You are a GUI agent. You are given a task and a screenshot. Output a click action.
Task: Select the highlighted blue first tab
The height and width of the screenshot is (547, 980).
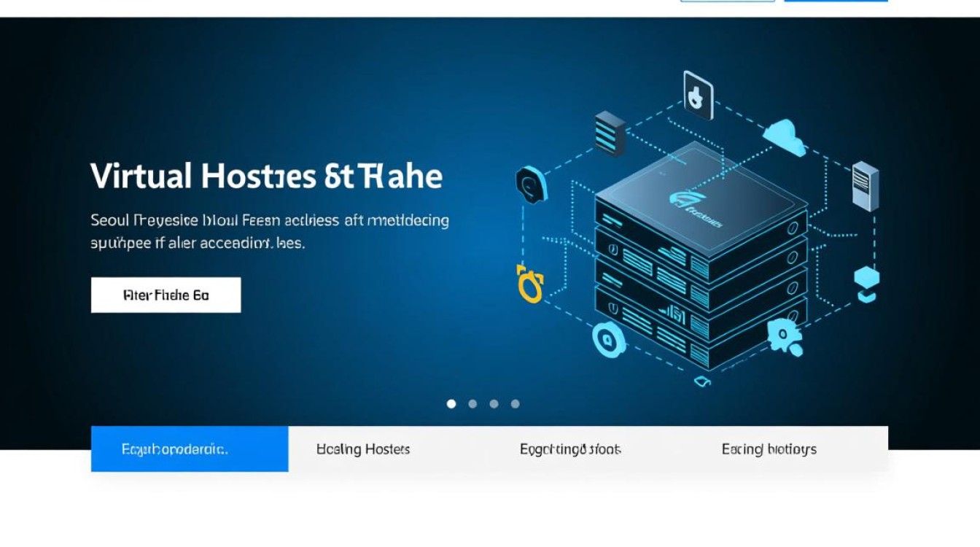[x=190, y=449]
